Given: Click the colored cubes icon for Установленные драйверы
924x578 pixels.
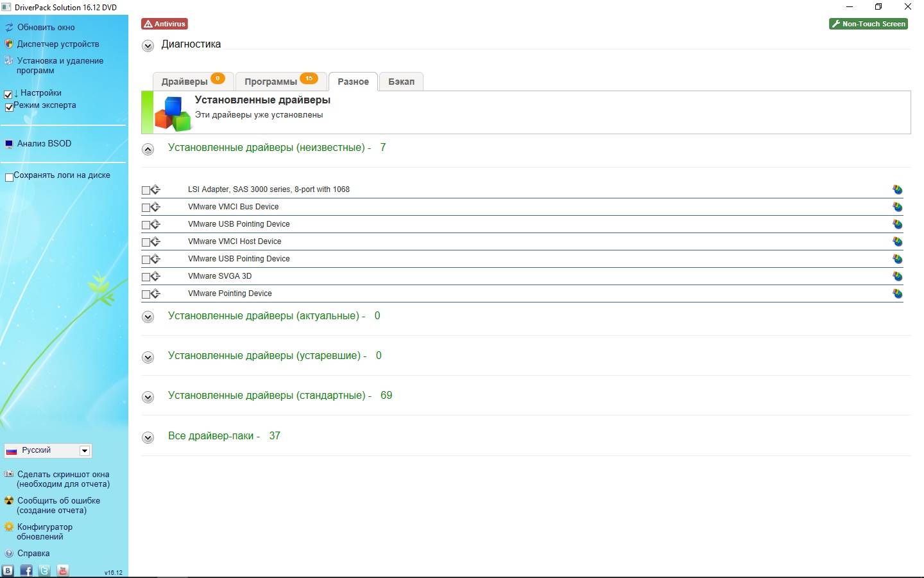Looking at the screenshot, I should coord(173,114).
